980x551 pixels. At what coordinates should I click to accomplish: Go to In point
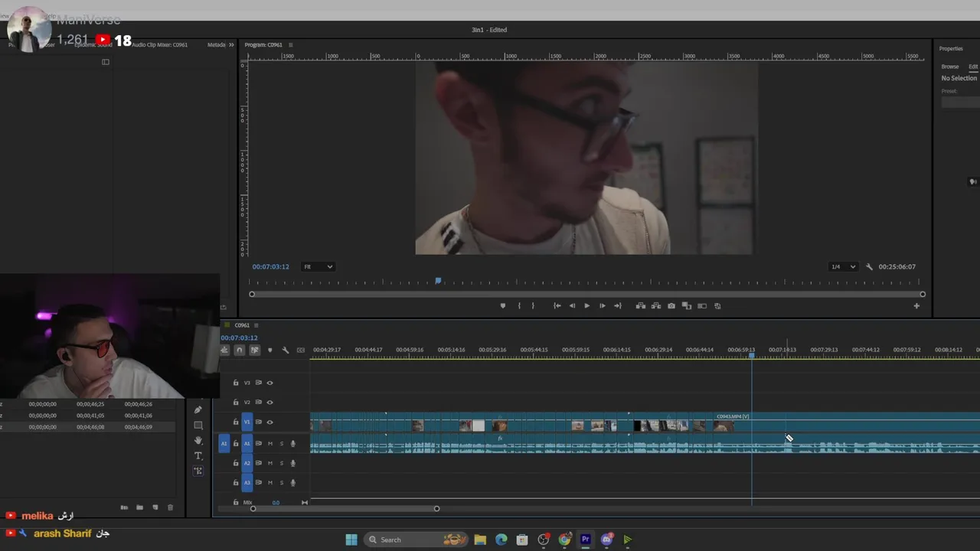pyautogui.click(x=557, y=306)
